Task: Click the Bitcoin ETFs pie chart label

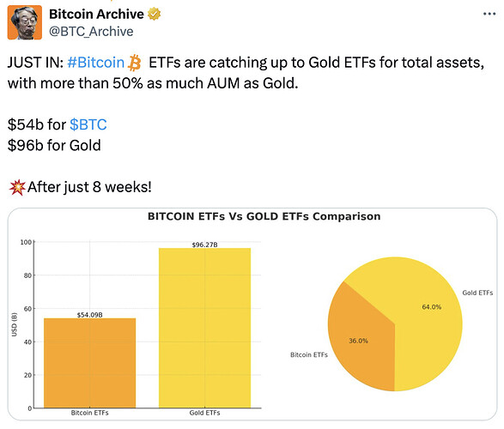Action: 309,355
